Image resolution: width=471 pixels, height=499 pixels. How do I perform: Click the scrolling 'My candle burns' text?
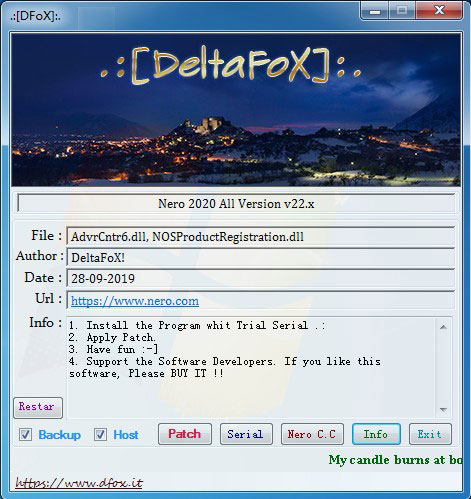395,460
